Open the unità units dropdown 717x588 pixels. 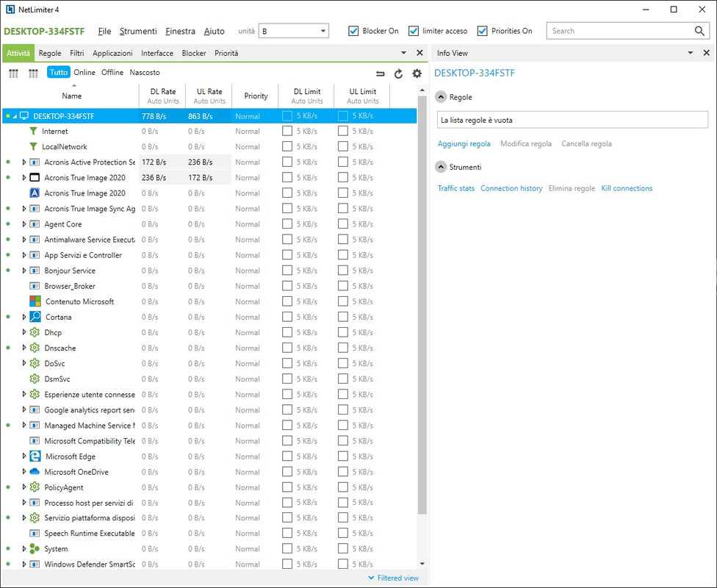(294, 31)
